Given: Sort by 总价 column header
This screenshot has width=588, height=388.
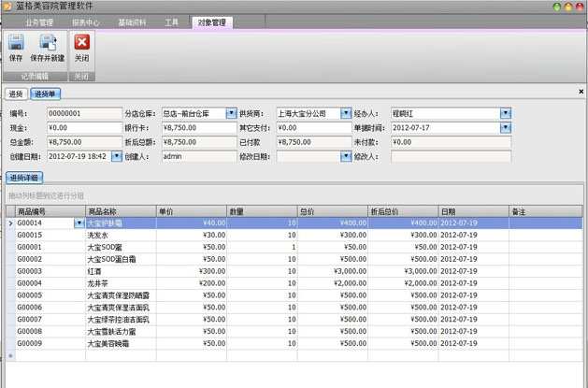Looking at the screenshot, I should (332, 211).
